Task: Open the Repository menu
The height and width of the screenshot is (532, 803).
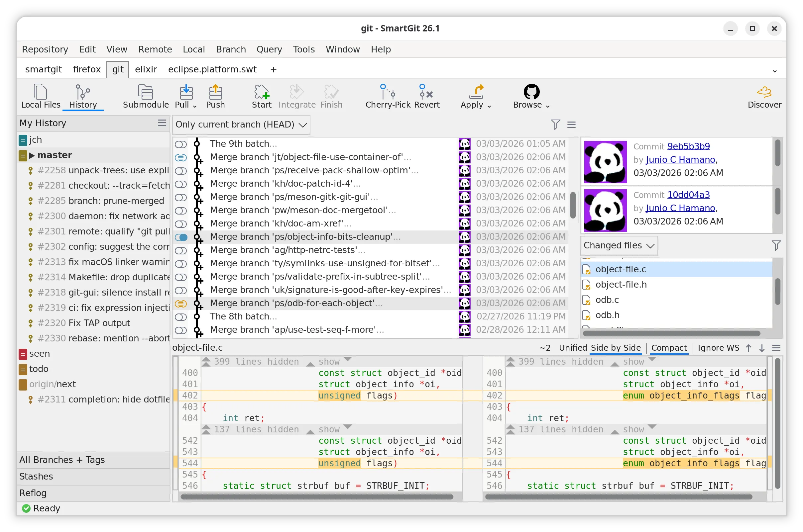Action: pos(45,49)
